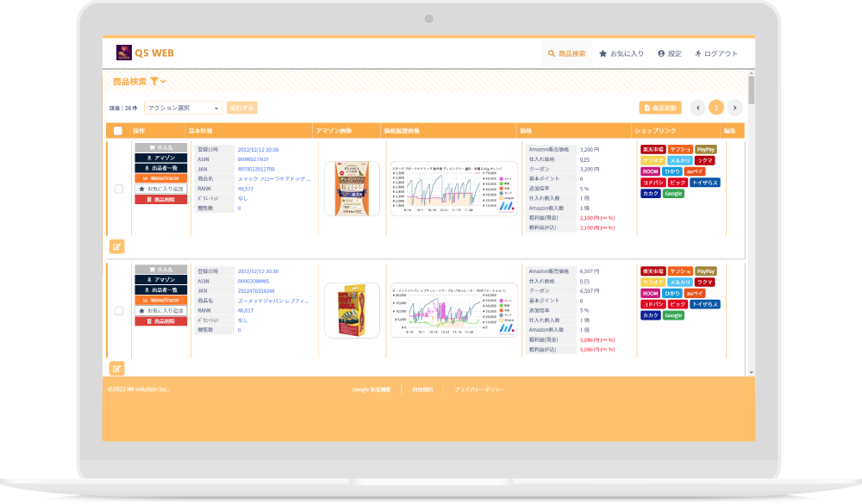Click the メルカリ shop link in first row
This screenshot has height=504, width=862.
coord(680,160)
